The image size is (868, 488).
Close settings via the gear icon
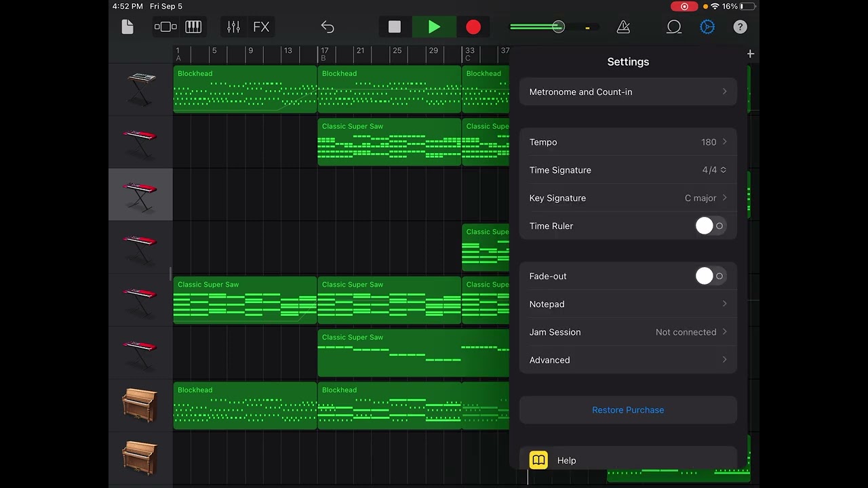click(x=707, y=27)
